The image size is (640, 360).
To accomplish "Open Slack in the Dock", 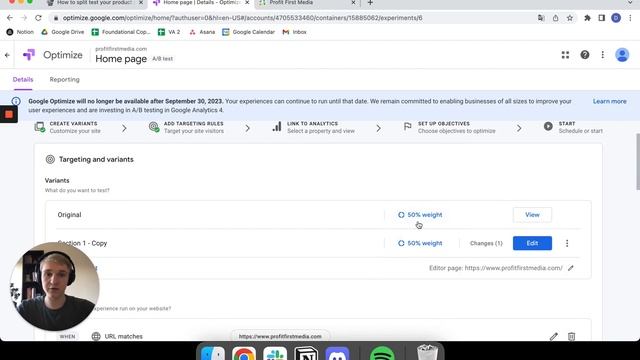I will tap(275, 353).
